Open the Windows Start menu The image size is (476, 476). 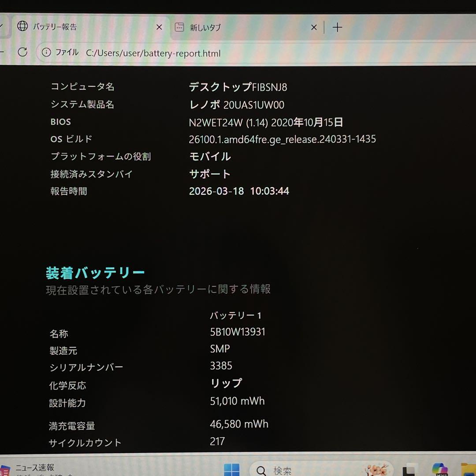click(232, 469)
